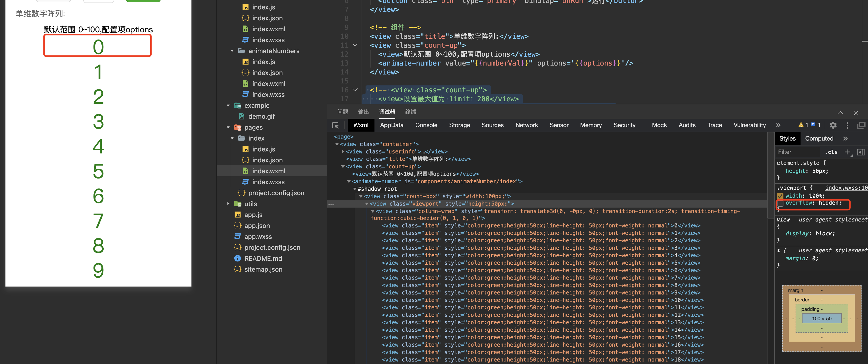Click the styles Filter input field
Viewport: 868px width, 364px height.
click(797, 152)
